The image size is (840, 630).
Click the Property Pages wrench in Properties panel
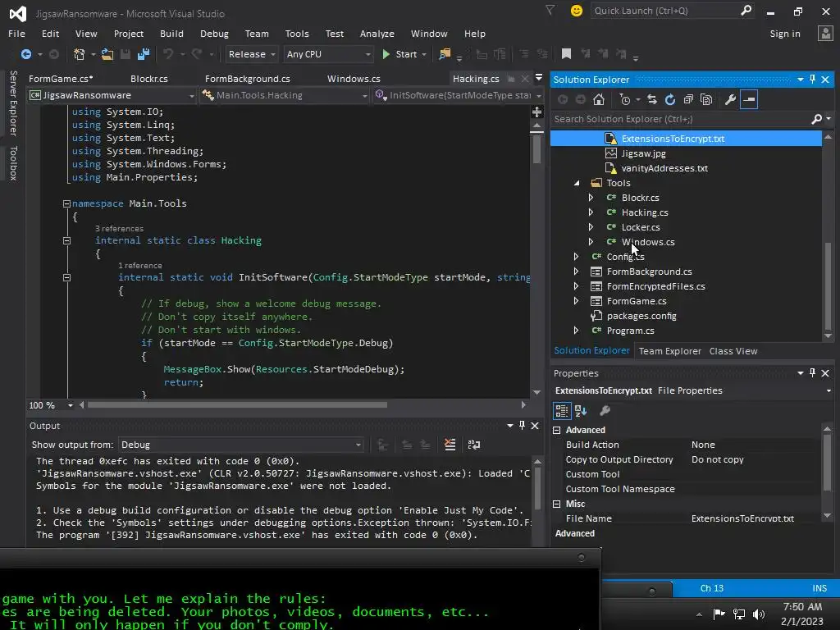coord(605,411)
